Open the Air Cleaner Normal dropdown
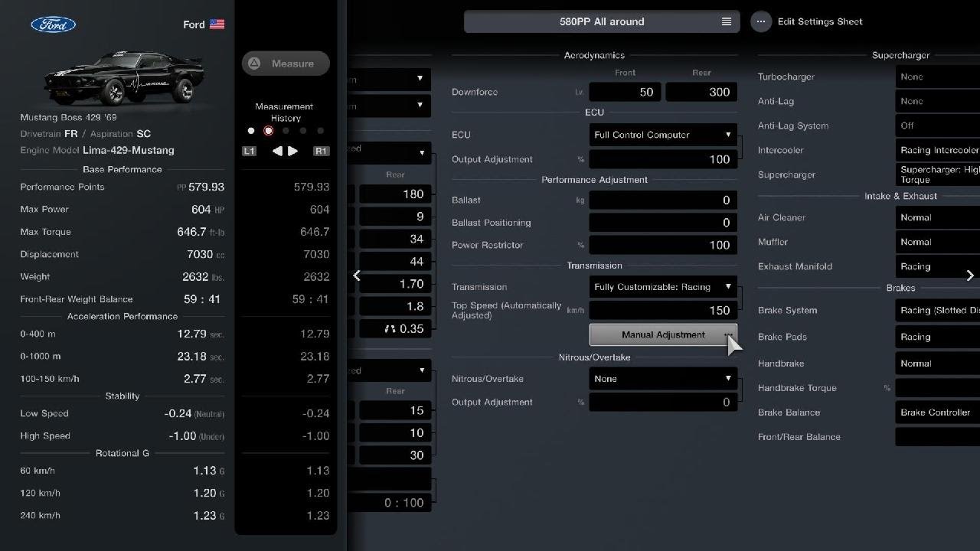Screen dimensions: 980x551 [x=938, y=217]
